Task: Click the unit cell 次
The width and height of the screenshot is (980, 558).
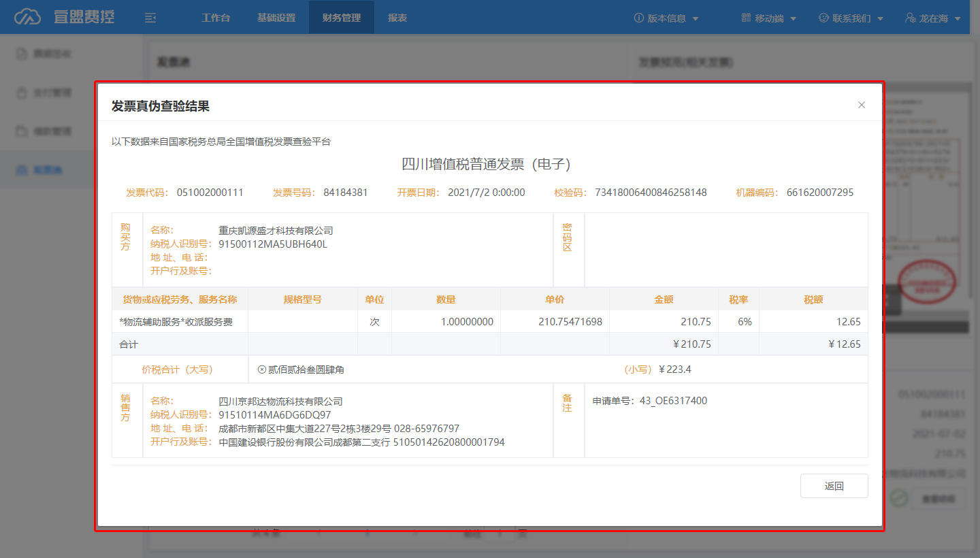Action: click(374, 322)
